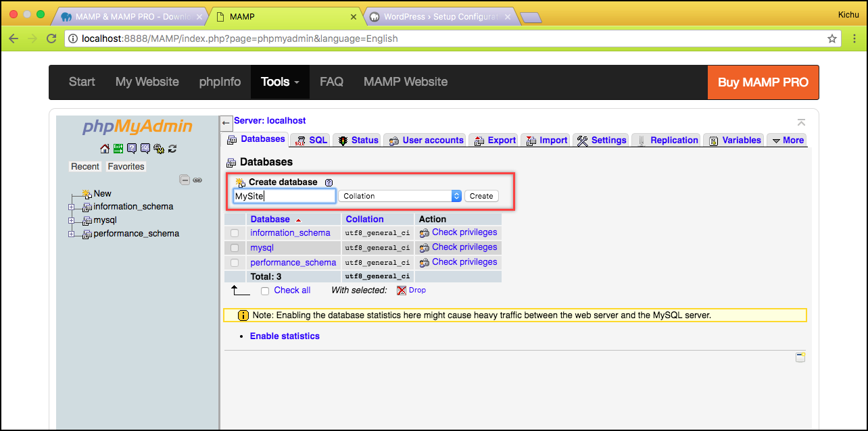
Task: Open the Import tab
Action: (546, 141)
